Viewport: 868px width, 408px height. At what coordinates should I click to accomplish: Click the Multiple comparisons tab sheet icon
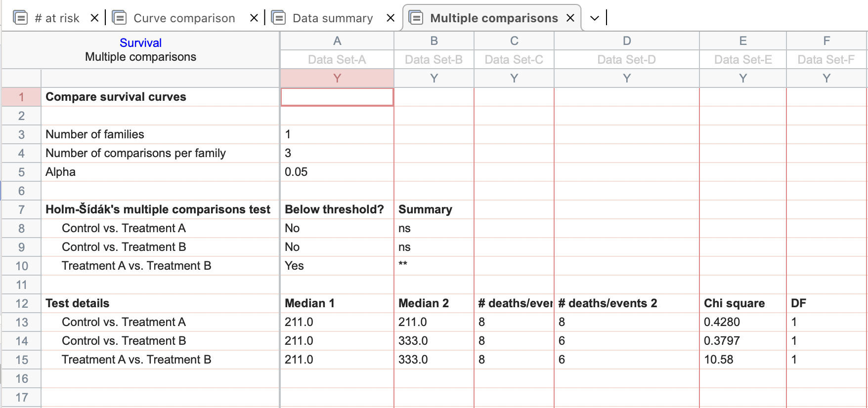point(416,18)
